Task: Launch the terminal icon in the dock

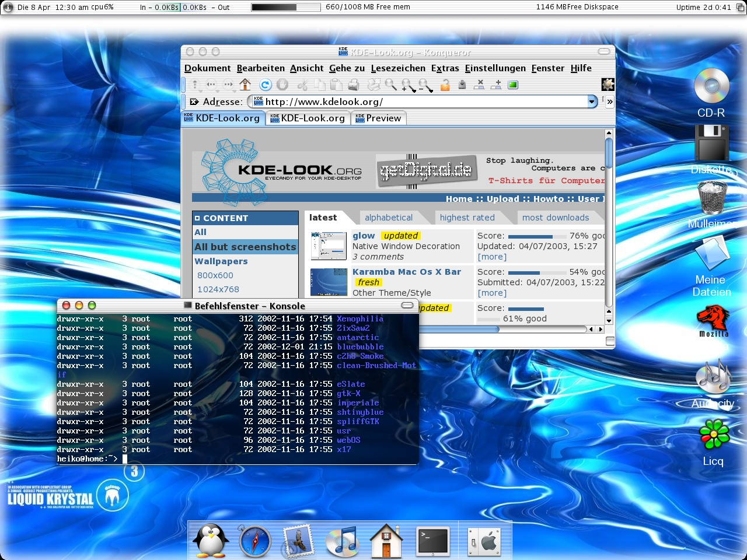Action: (432, 541)
